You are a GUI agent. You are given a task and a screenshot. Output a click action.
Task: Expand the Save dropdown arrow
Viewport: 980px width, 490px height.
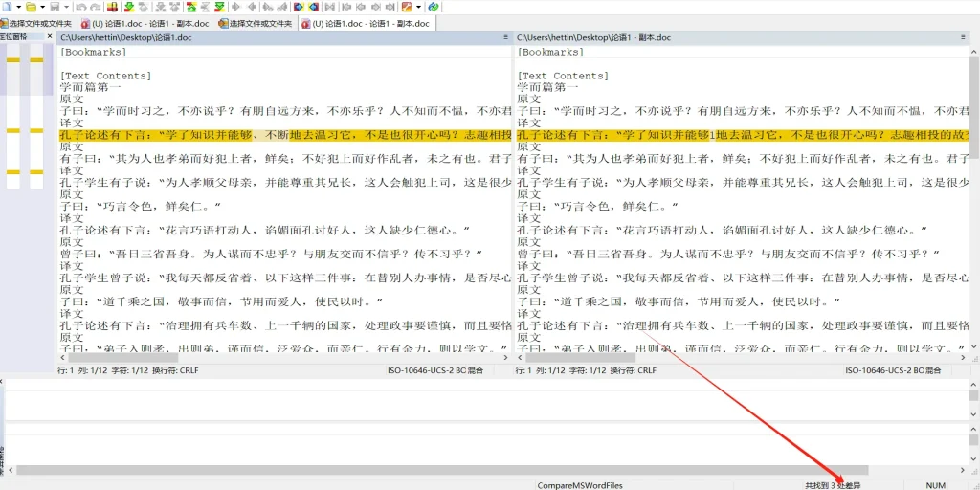(67, 7)
